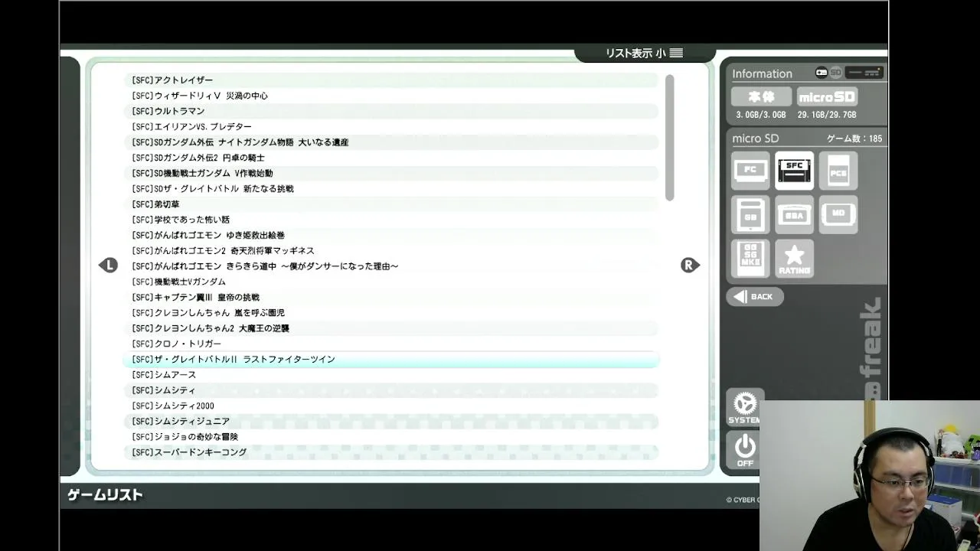Switch storage to microSD
Screen dimensions: 980x551
[x=827, y=96]
